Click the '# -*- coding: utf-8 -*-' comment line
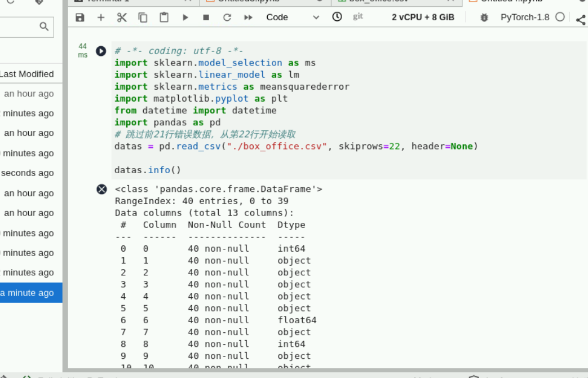588x378 pixels. [x=179, y=51]
